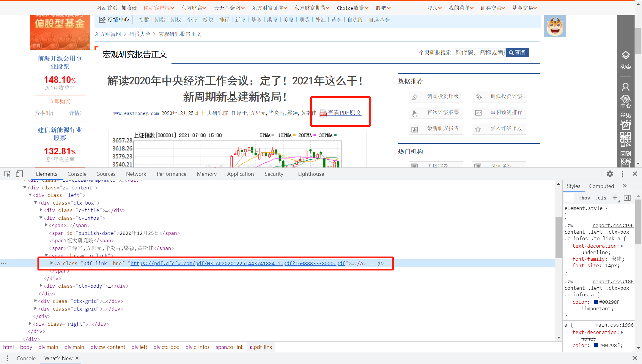642x364 pixels.
Task: Close the bottom drawer
Action: coord(635,358)
